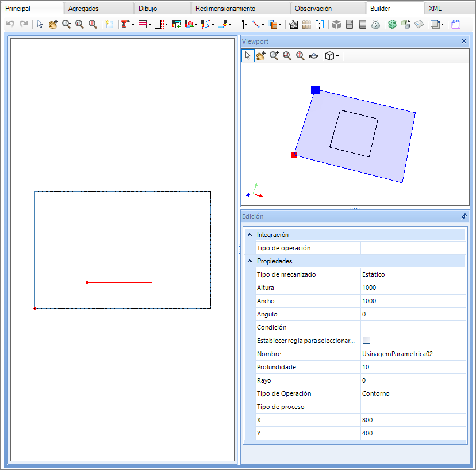
Task: Click the zoom window magnifier in the main toolbar
Action: tap(79, 24)
